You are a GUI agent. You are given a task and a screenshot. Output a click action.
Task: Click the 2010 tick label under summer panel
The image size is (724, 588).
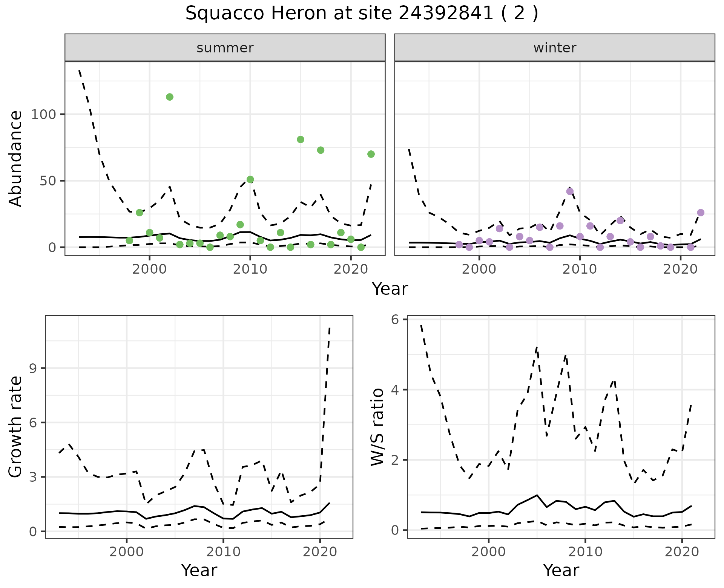click(250, 269)
